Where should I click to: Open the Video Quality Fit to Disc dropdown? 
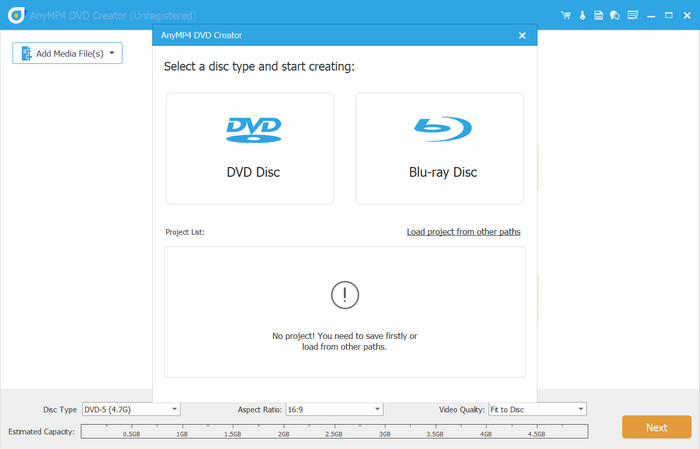click(x=538, y=409)
